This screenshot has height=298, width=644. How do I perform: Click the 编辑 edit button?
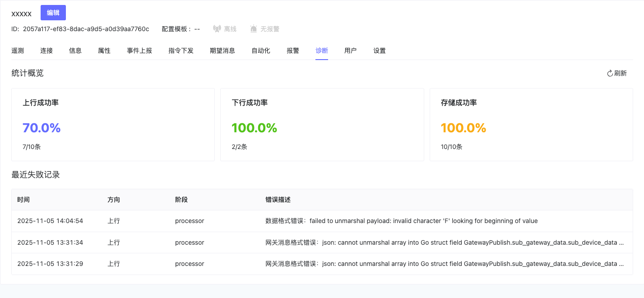(x=53, y=13)
